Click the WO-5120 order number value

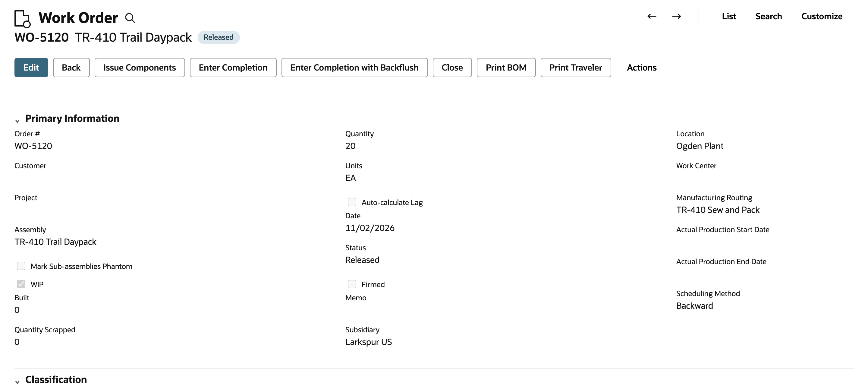(33, 146)
